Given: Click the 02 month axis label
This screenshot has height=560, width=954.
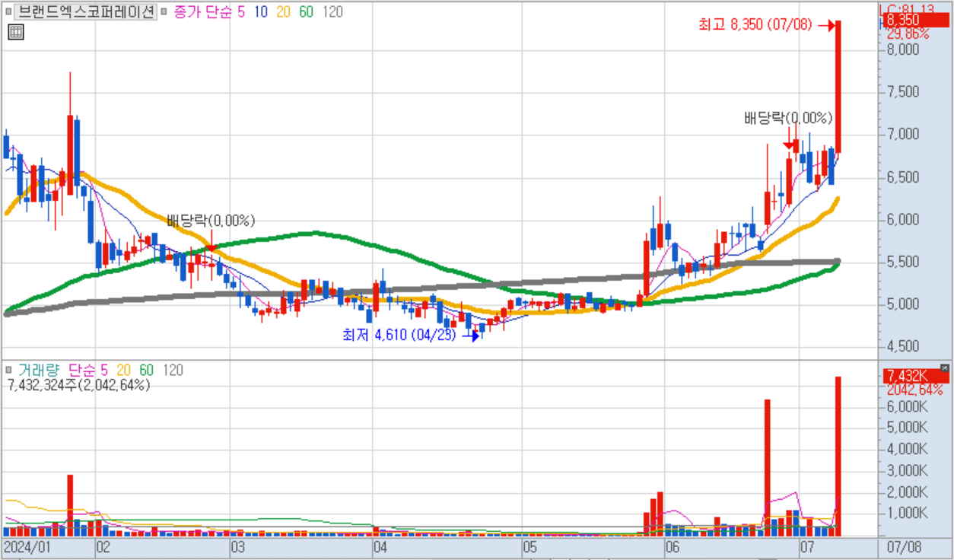Looking at the screenshot, I should (103, 547).
